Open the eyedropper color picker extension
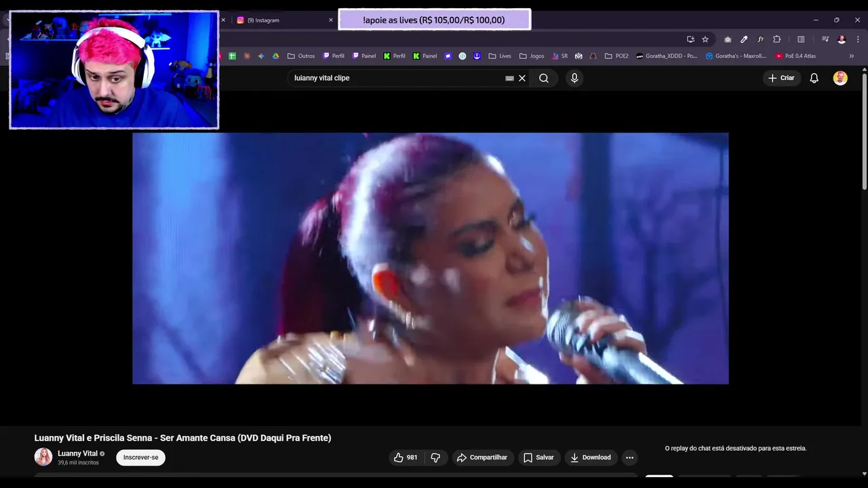The image size is (868, 488). (744, 39)
